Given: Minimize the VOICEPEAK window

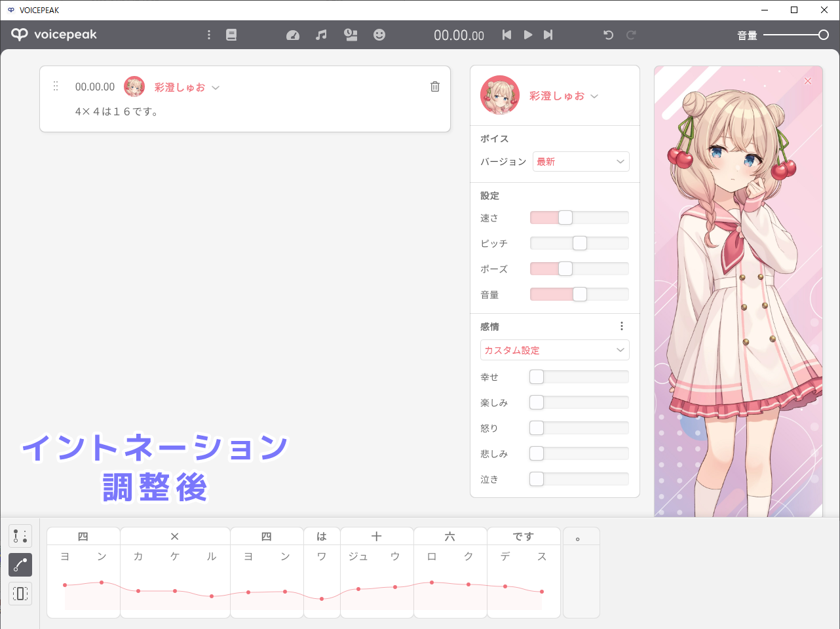Looking at the screenshot, I should [x=765, y=10].
